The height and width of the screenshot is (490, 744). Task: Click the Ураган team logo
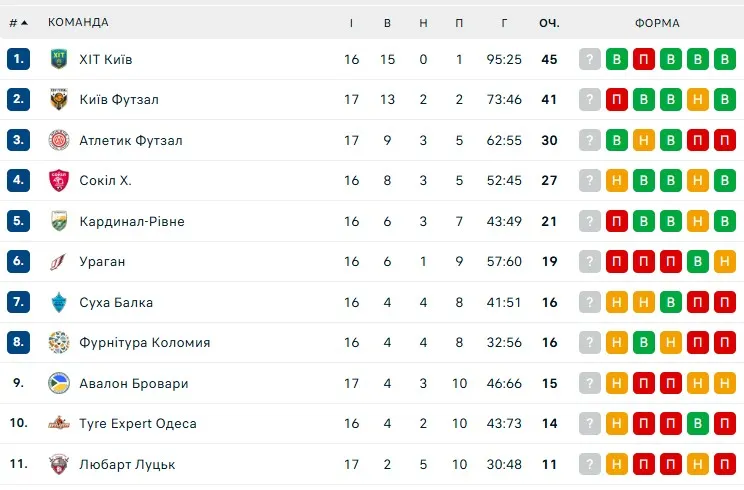[x=59, y=262]
